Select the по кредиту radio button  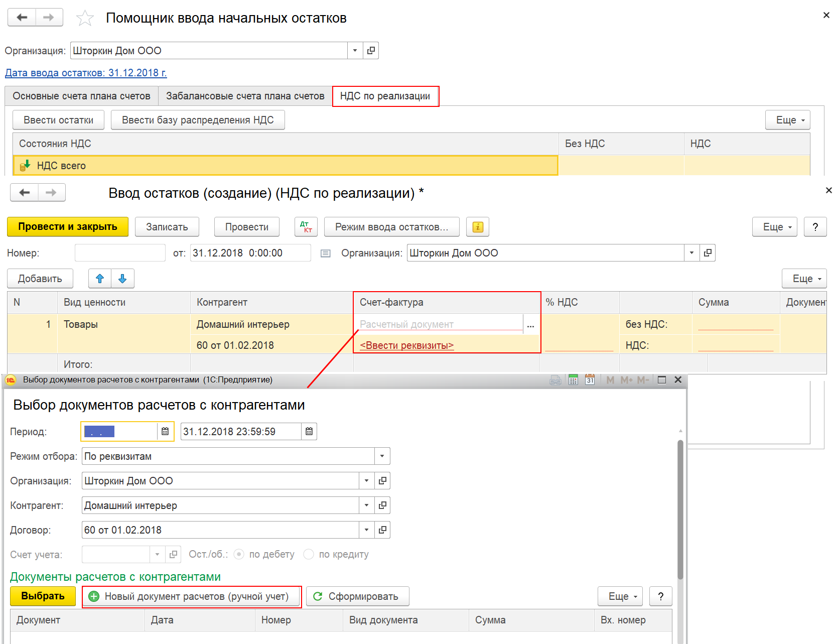pyautogui.click(x=309, y=554)
